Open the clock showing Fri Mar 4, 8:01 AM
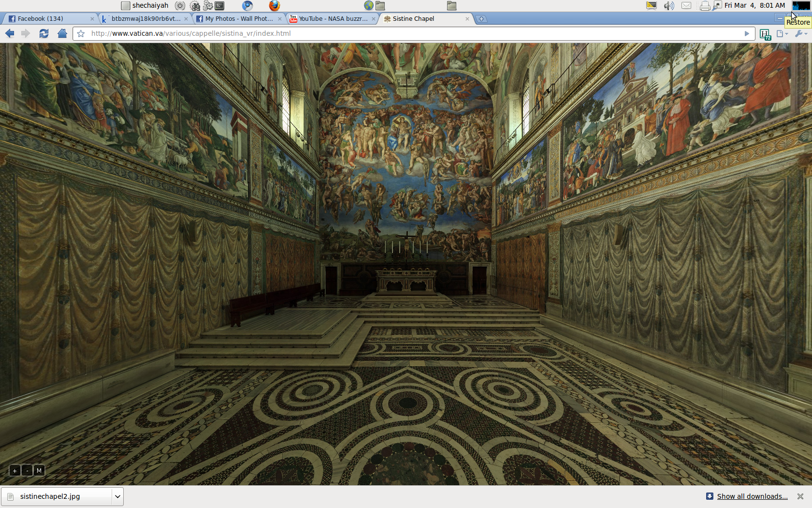The width and height of the screenshot is (812, 508). 754,5
